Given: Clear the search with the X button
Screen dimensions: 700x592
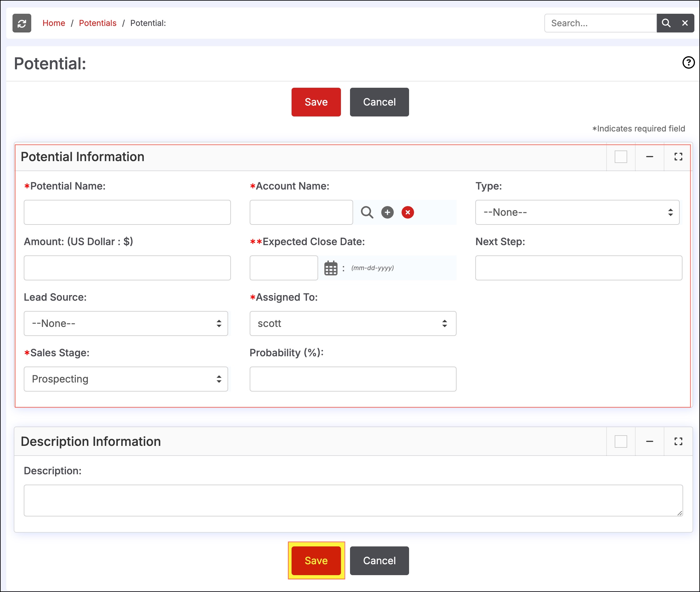Looking at the screenshot, I should pyautogui.click(x=685, y=23).
